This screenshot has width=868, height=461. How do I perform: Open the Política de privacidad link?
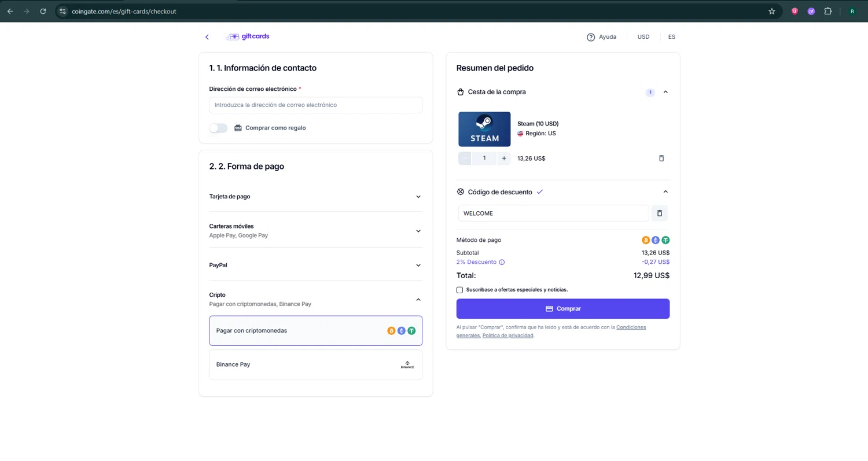click(x=508, y=335)
